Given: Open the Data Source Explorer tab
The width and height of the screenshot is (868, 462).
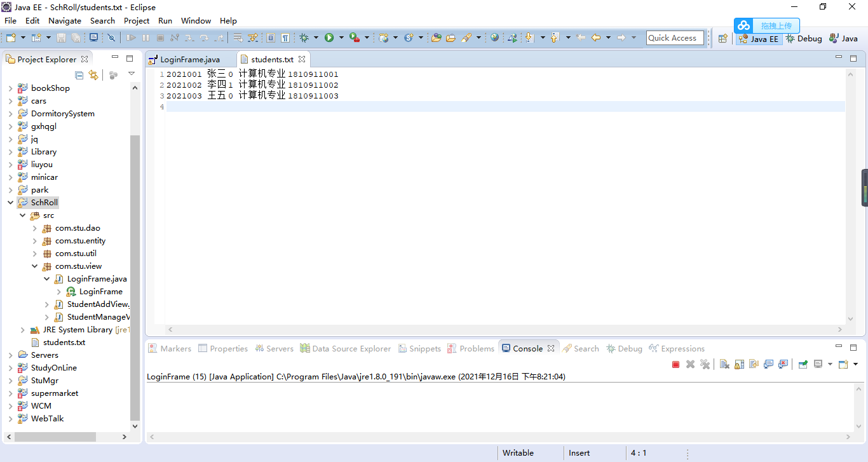Looking at the screenshot, I should [x=346, y=348].
